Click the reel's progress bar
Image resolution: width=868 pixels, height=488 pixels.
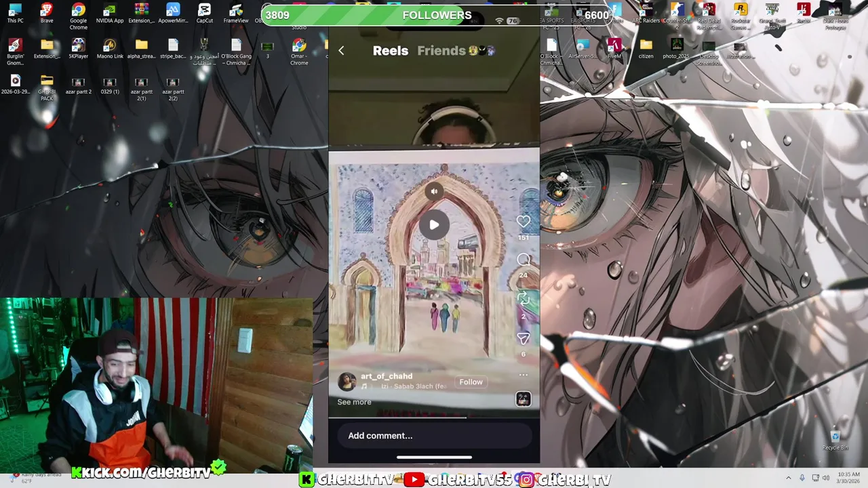click(434, 418)
